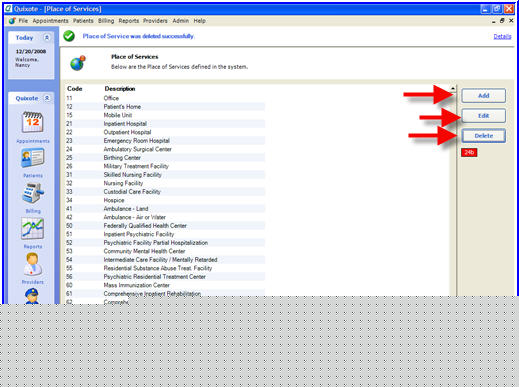
Task: Select Psychiatric Residential Treatment Center row
Action: pyautogui.click(x=165, y=277)
